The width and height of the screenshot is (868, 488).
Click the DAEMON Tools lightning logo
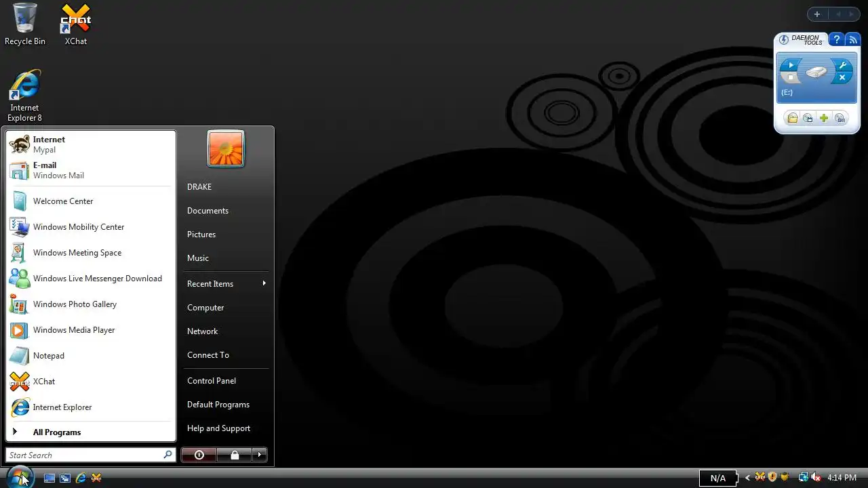[784, 40]
